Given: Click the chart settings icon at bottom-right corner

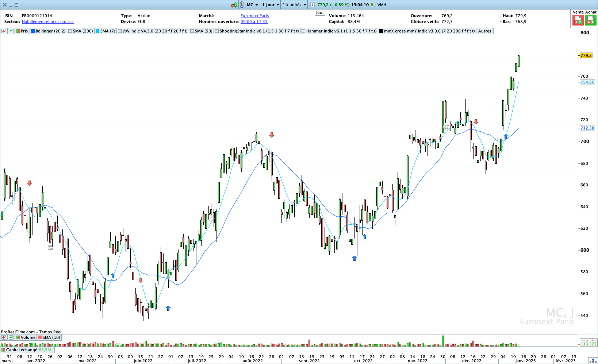Looking at the screenshot, I should point(593,361).
